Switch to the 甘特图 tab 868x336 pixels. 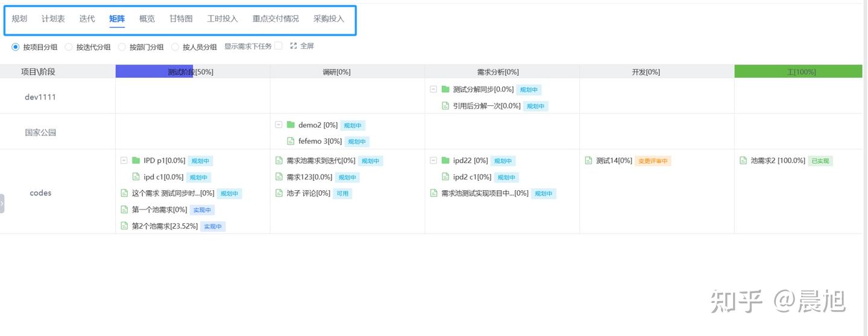pyautogui.click(x=181, y=19)
